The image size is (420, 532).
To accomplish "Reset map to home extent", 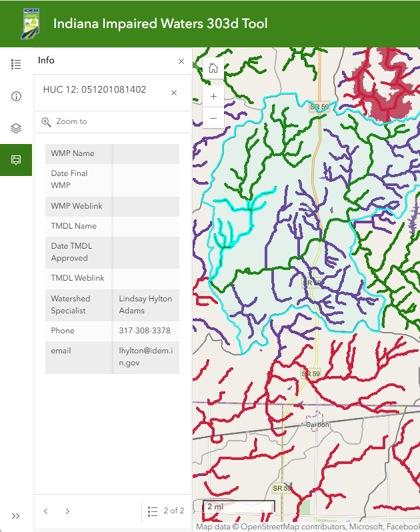I will tap(213, 68).
